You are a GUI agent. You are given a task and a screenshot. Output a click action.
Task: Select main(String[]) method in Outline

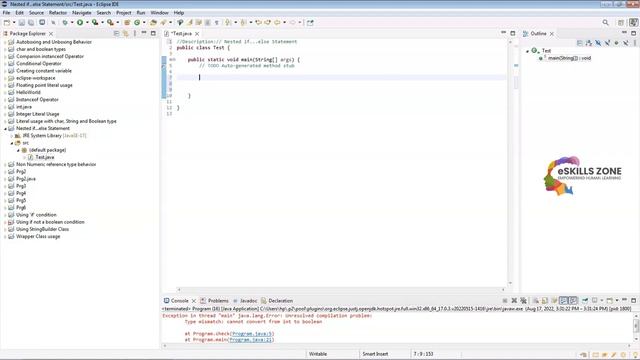coord(569,58)
